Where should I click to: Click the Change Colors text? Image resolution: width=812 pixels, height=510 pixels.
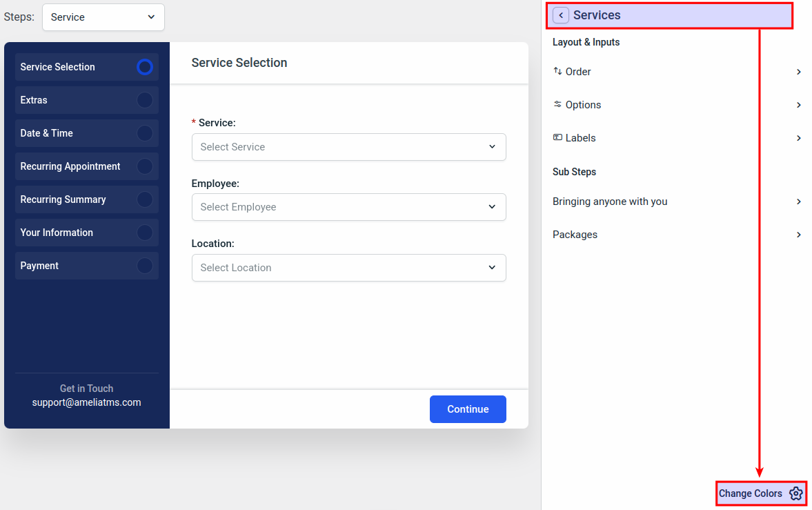click(x=750, y=493)
